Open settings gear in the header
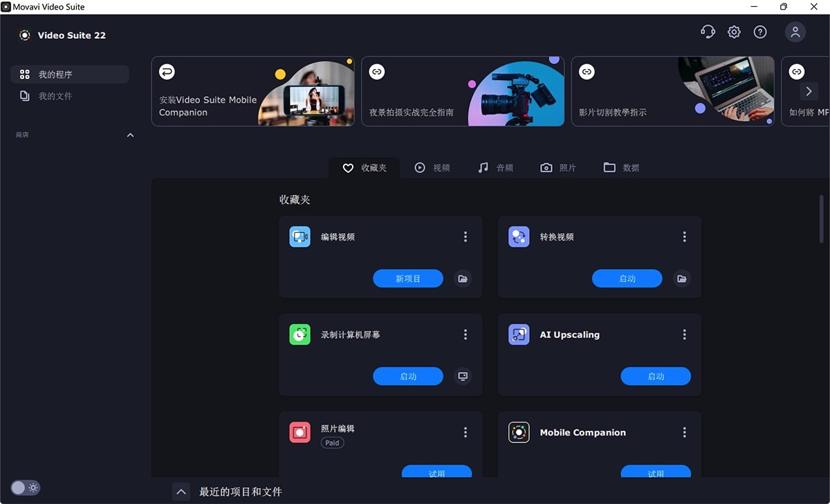Viewport: 830px width, 504px height. point(734,32)
